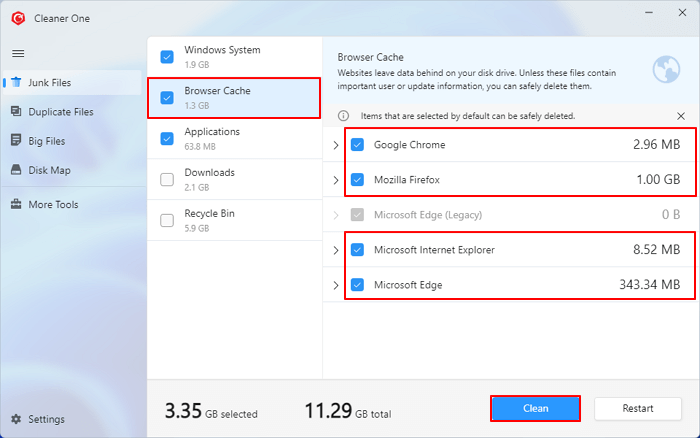The image size is (700, 438).
Task: Click the blue Clean button
Action: tap(535, 408)
